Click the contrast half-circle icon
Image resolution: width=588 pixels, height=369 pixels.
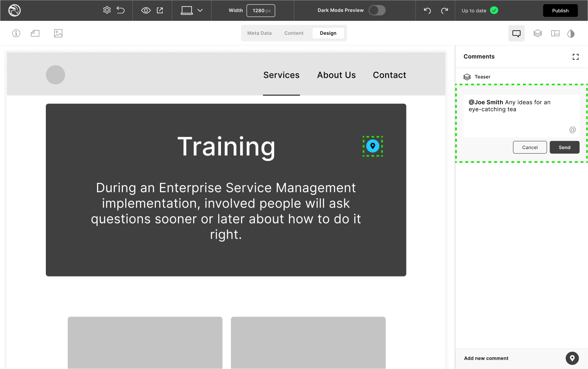tap(571, 33)
